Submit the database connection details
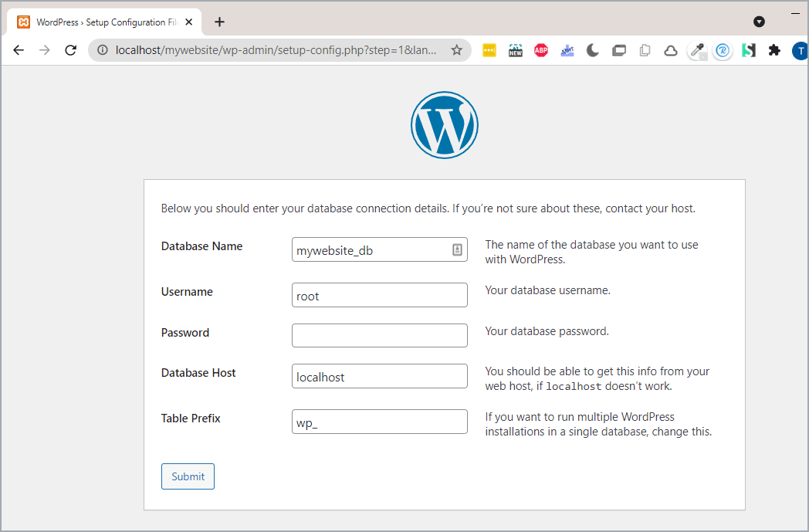This screenshot has height=532, width=809. [188, 476]
